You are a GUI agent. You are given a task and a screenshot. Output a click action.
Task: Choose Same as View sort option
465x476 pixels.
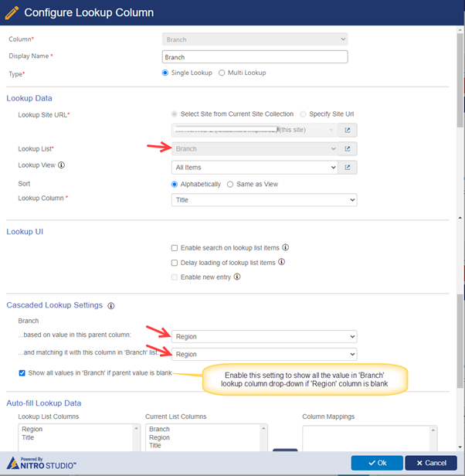pos(230,184)
